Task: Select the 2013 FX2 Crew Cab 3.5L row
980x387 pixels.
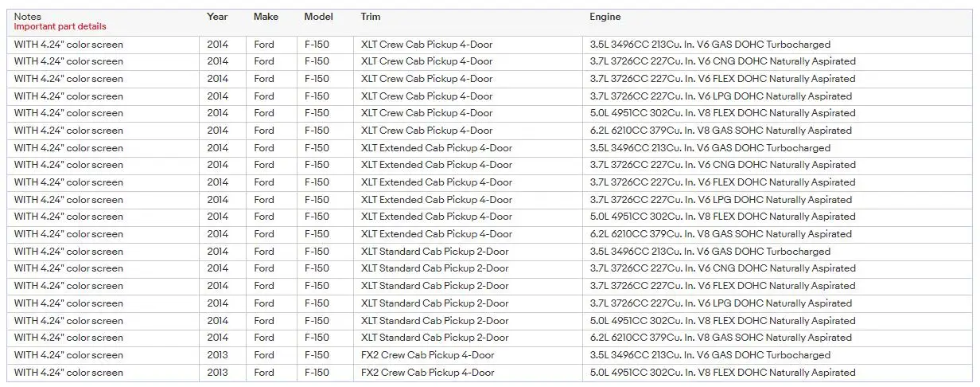Action: click(x=490, y=355)
